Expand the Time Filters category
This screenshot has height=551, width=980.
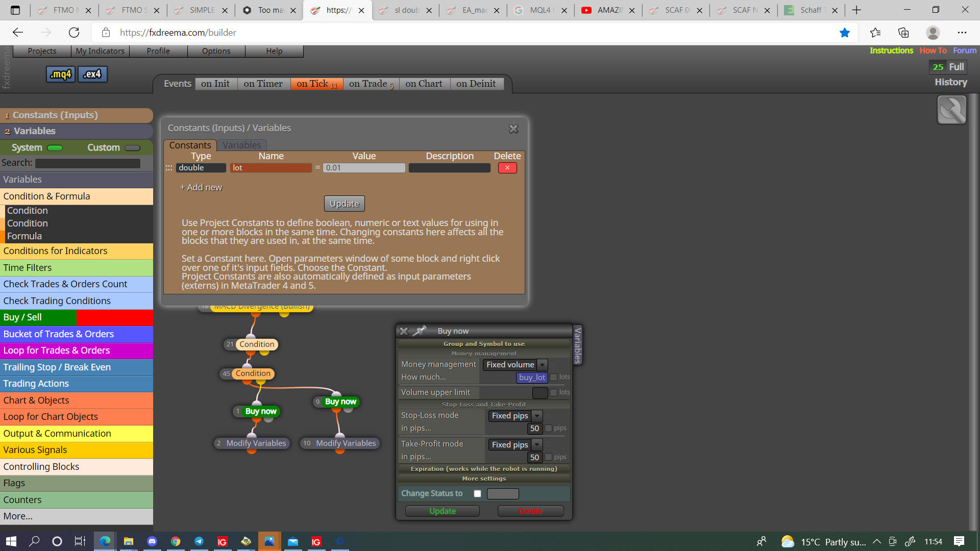click(77, 268)
